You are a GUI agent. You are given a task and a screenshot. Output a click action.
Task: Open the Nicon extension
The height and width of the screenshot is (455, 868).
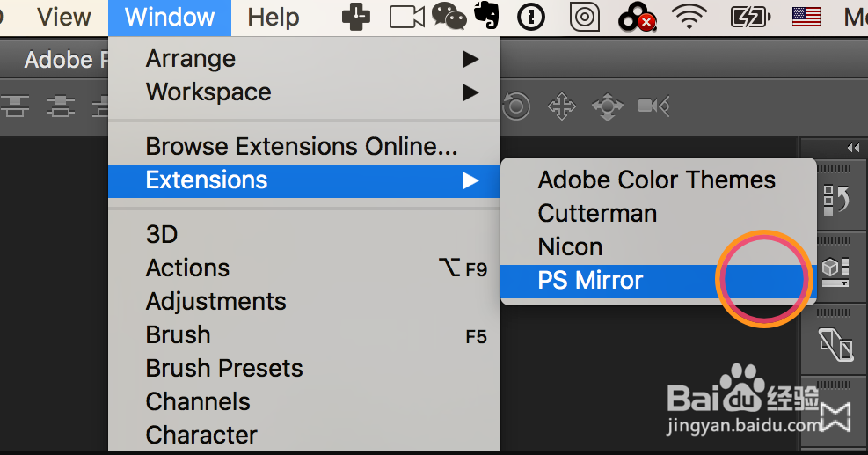tap(658, 246)
